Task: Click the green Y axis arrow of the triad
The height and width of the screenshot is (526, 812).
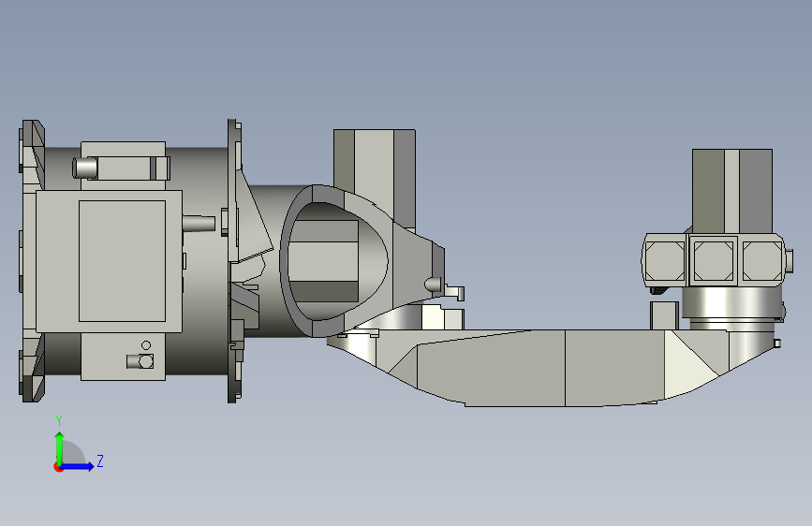Action: coord(60,448)
